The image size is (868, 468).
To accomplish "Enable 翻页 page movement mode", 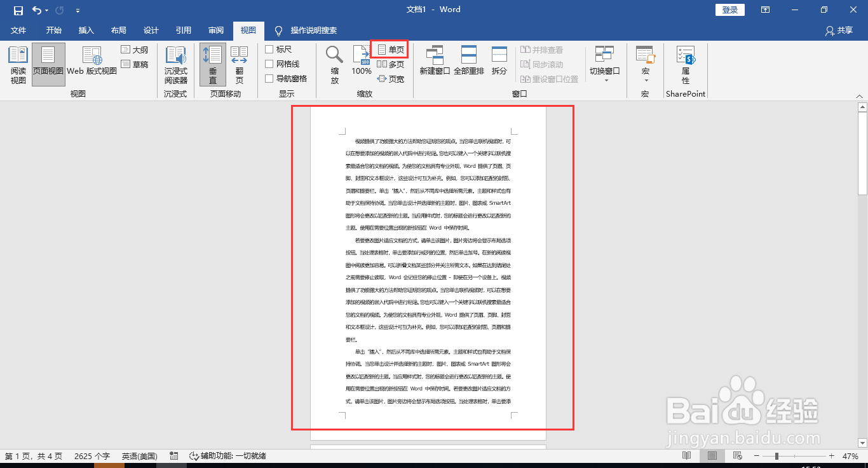I will (240, 64).
